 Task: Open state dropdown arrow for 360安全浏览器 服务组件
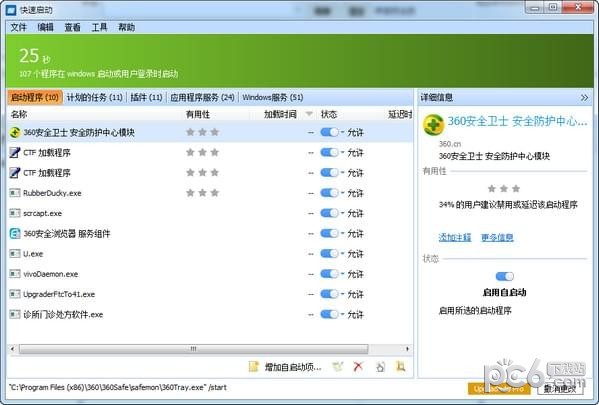click(x=342, y=233)
